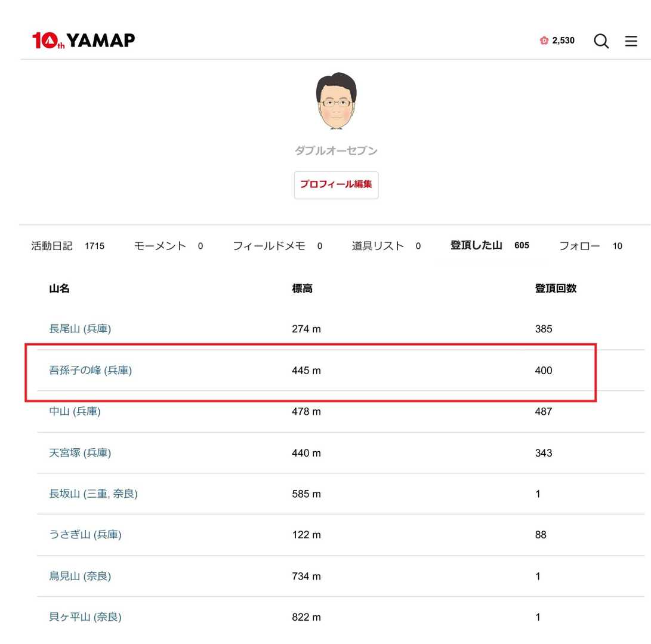Screen dimensions: 651x644
Task: Open the 長尾山 (兵庫) mountain link
Action: coord(80,329)
